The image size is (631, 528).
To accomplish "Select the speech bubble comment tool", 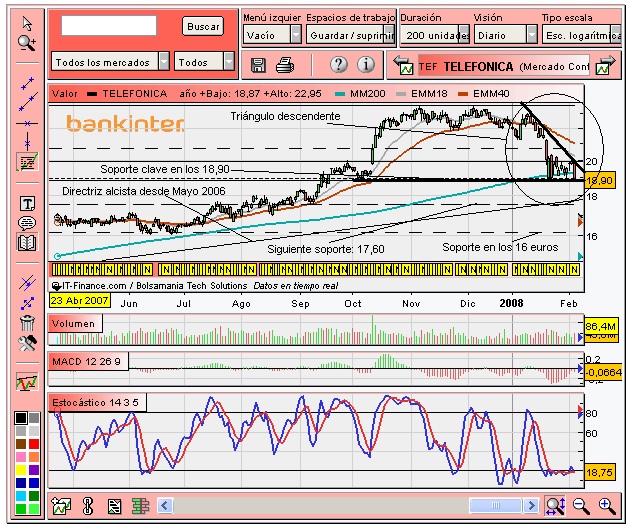I will click(x=27, y=223).
